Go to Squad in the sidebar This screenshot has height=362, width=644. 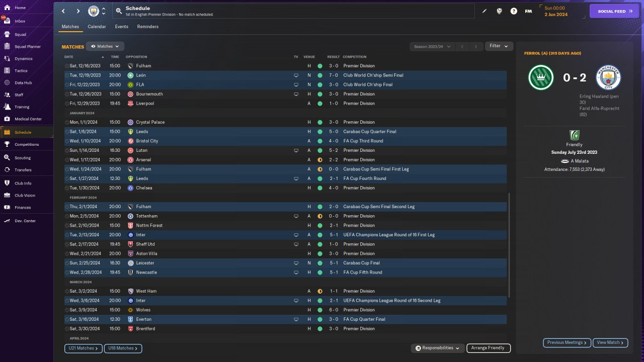pos(26,35)
